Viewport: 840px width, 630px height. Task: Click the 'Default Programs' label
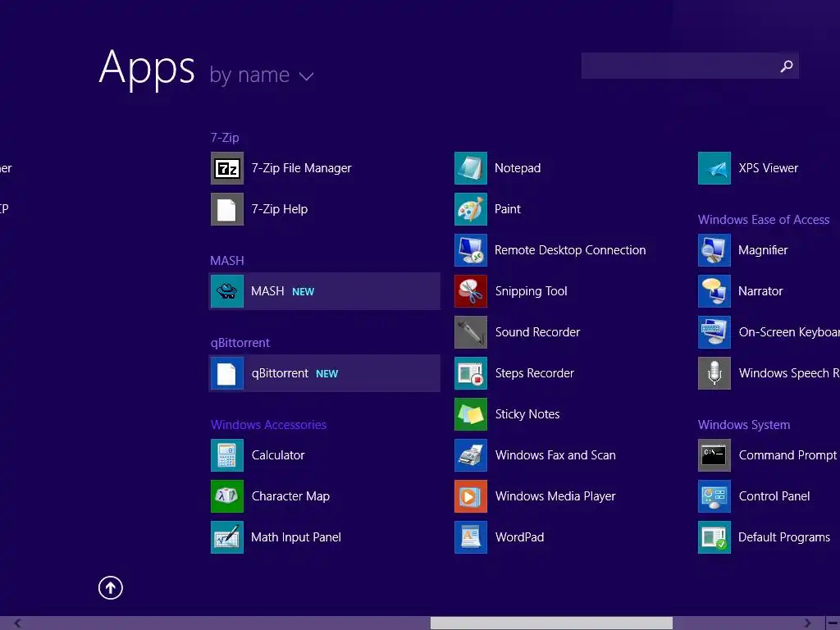pyautogui.click(x=784, y=537)
